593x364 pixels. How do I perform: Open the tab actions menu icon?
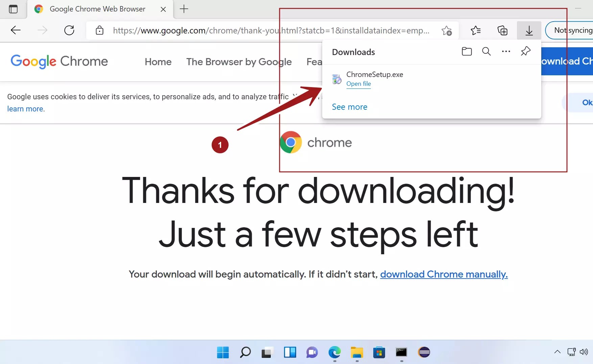tap(13, 9)
